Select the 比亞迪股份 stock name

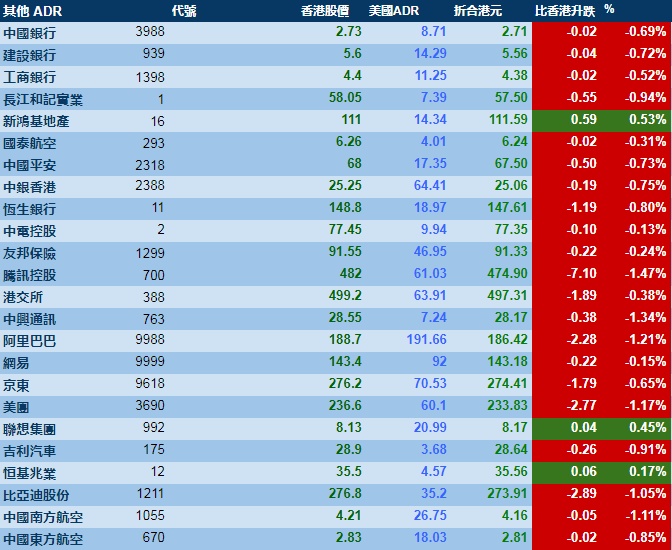coord(36,495)
